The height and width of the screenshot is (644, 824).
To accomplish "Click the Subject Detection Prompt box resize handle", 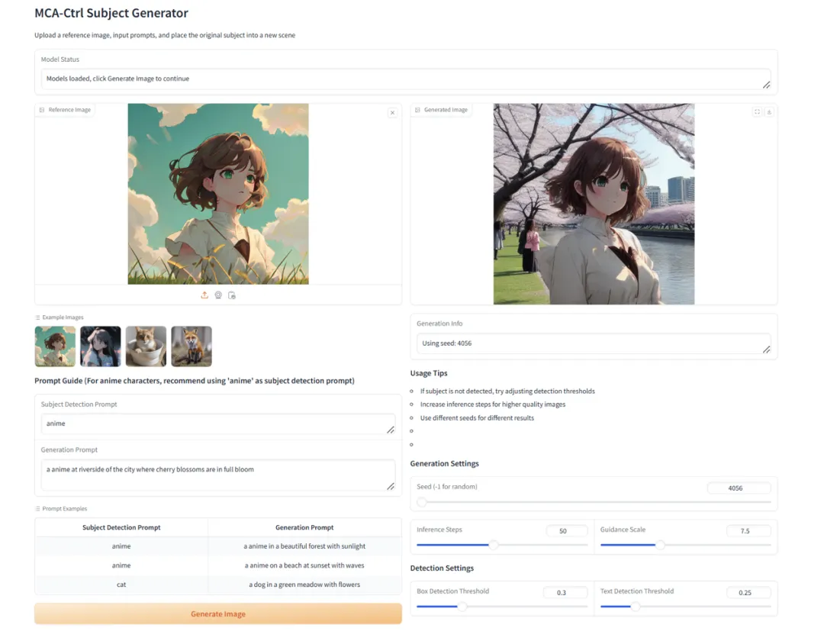I will click(391, 430).
